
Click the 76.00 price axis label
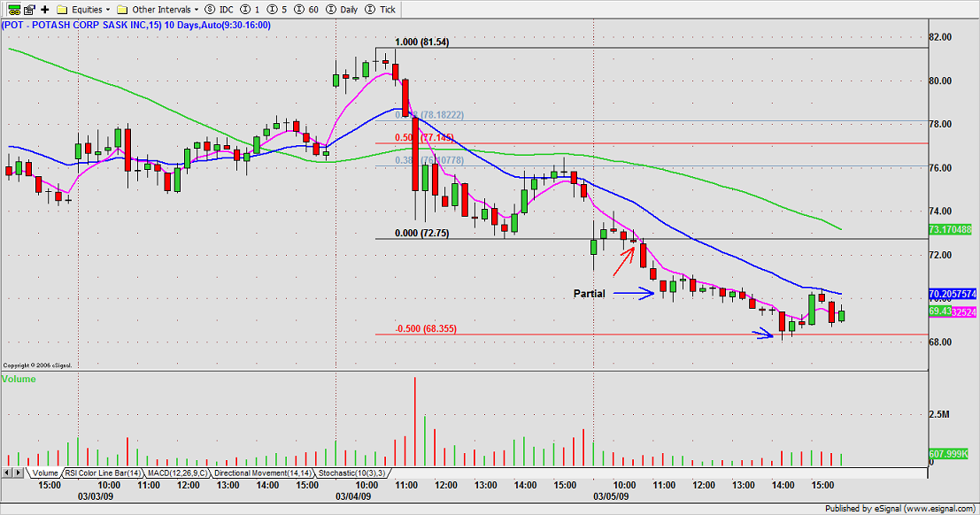click(x=941, y=167)
